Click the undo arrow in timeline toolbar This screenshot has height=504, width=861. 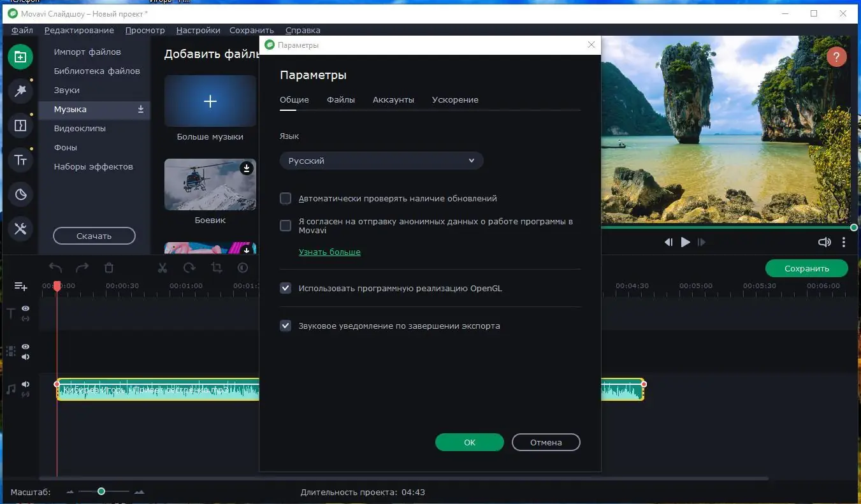pyautogui.click(x=55, y=268)
